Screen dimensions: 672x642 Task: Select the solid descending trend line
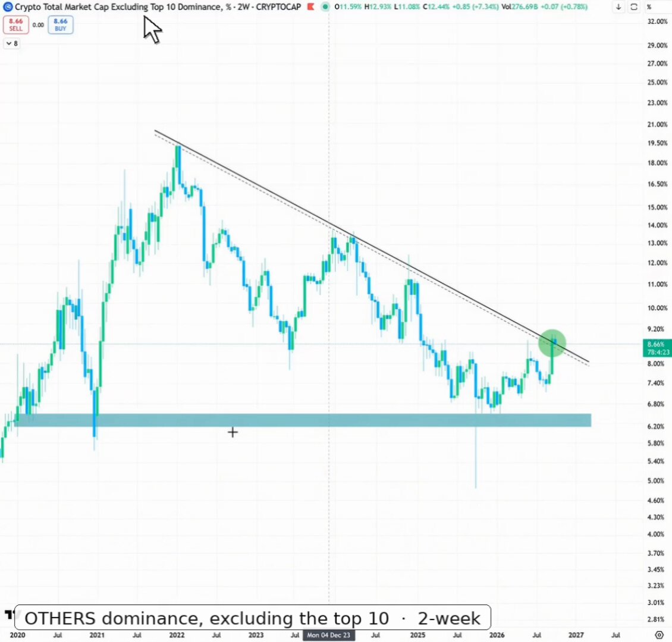(372, 246)
